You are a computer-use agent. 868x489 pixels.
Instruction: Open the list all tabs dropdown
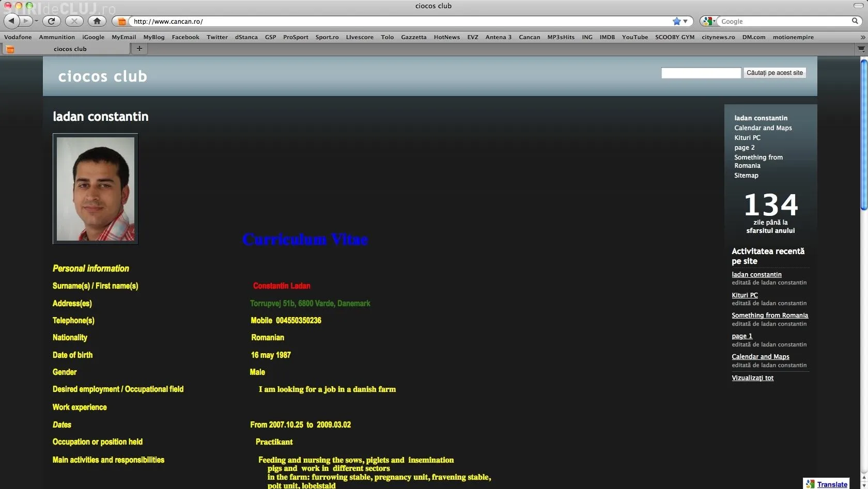861,49
